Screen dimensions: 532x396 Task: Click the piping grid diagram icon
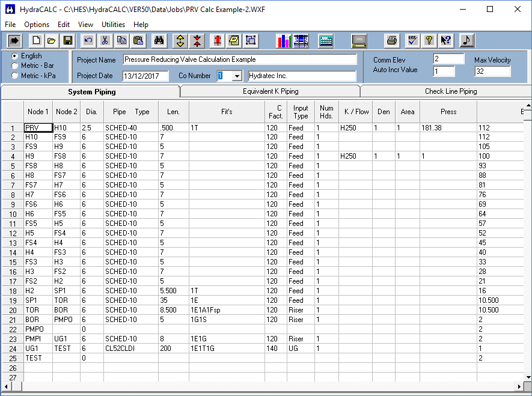pyautogui.click(x=301, y=41)
